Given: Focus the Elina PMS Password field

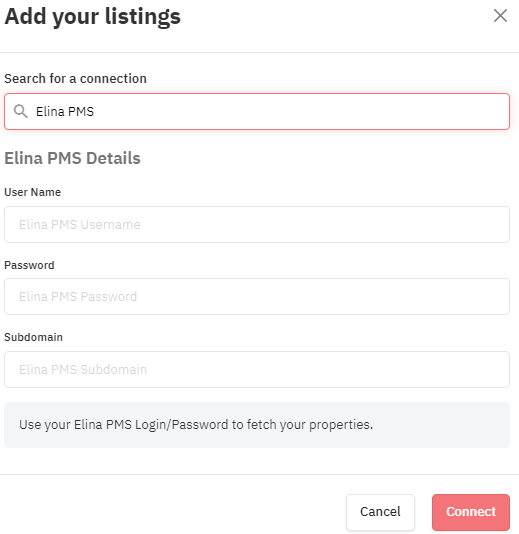Looking at the screenshot, I should pos(257,296).
